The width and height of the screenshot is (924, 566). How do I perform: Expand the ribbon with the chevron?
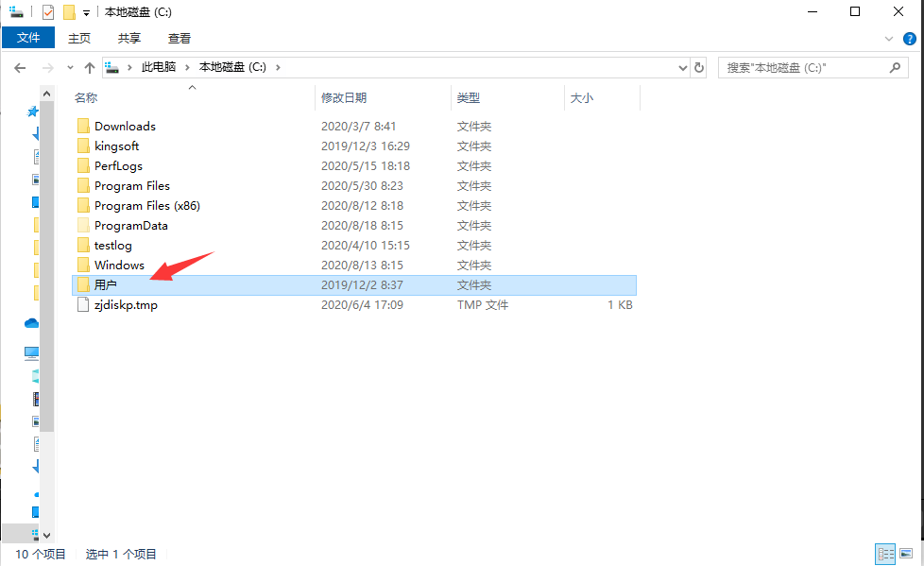pyautogui.click(x=889, y=39)
